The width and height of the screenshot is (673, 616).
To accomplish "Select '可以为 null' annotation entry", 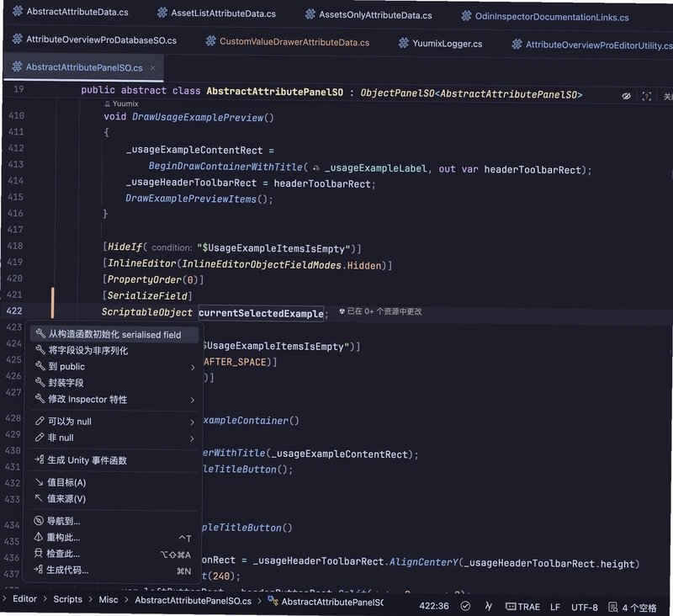I will pos(114,422).
